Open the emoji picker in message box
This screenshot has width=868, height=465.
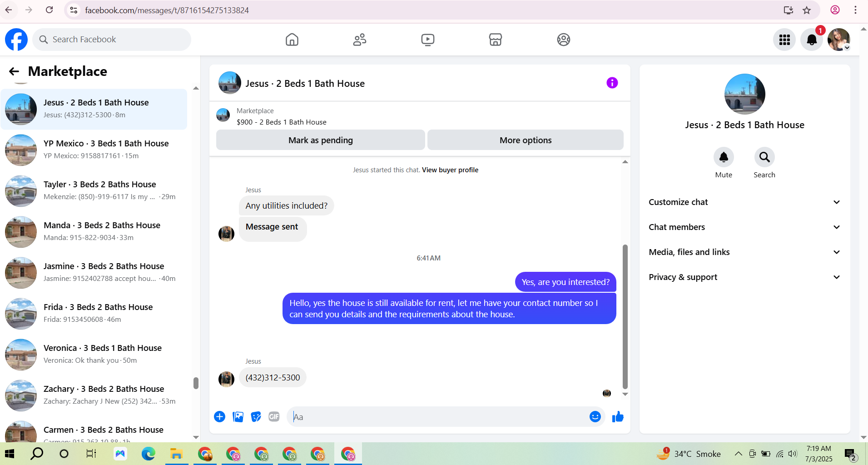click(595, 417)
